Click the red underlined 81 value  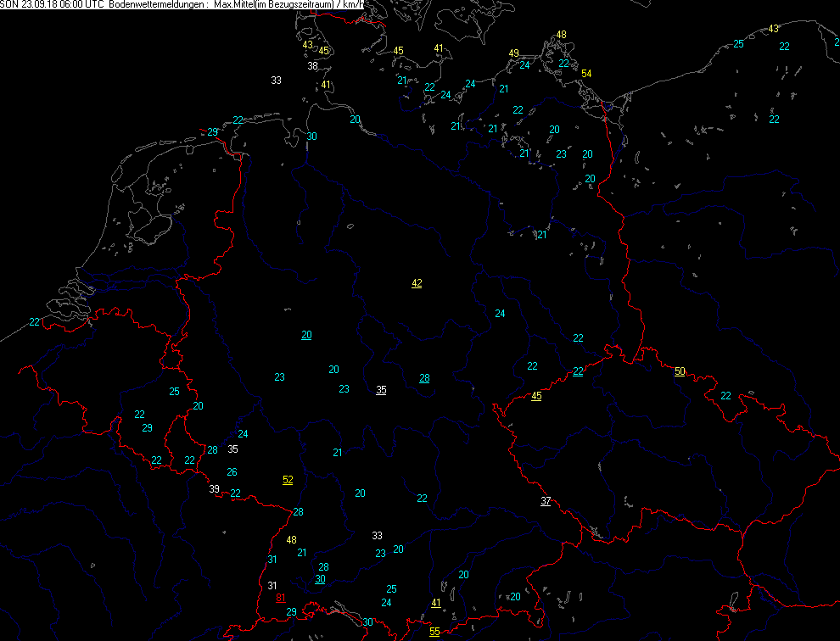[281, 599]
